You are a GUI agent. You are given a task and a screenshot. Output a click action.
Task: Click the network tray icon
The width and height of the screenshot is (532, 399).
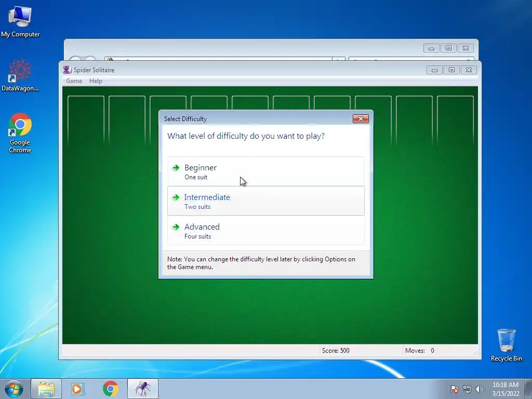(x=467, y=389)
